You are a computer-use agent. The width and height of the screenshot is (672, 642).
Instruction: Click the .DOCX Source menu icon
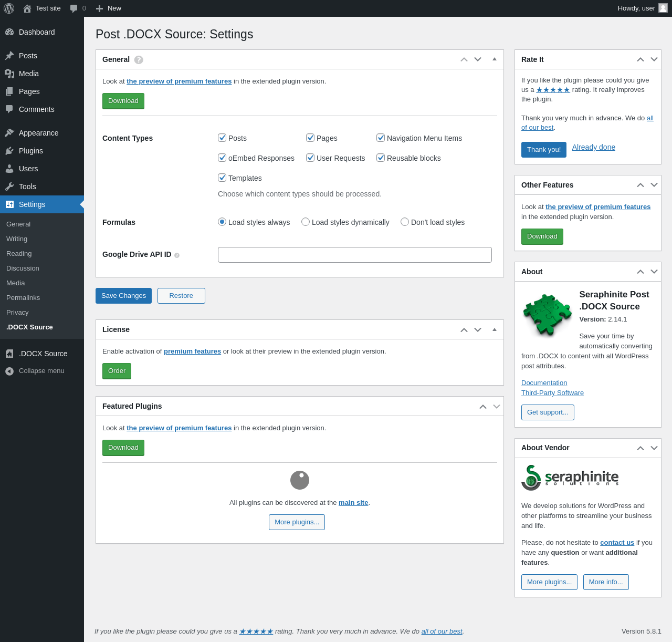tap(9, 354)
